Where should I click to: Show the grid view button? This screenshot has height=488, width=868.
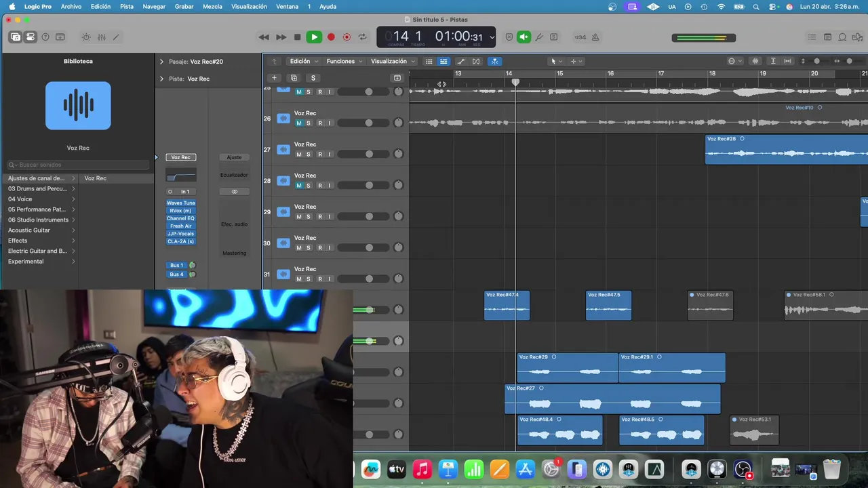[429, 61]
